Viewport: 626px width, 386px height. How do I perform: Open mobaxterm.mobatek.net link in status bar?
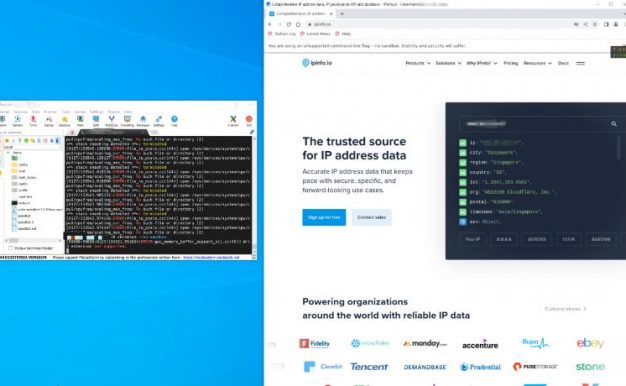(x=211, y=257)
